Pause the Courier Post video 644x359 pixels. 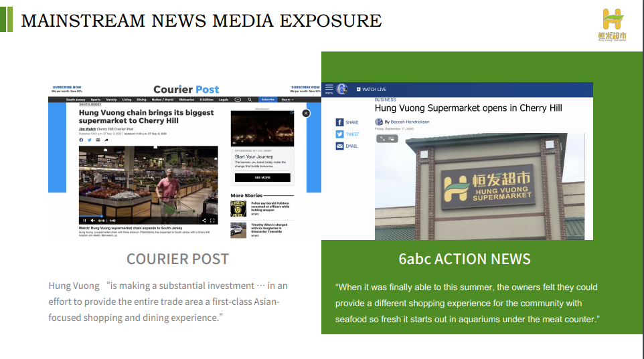point(84,221)
